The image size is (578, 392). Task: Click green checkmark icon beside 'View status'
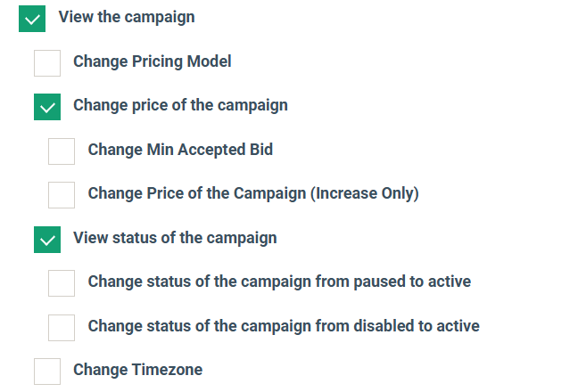click(x=47, y=240)
